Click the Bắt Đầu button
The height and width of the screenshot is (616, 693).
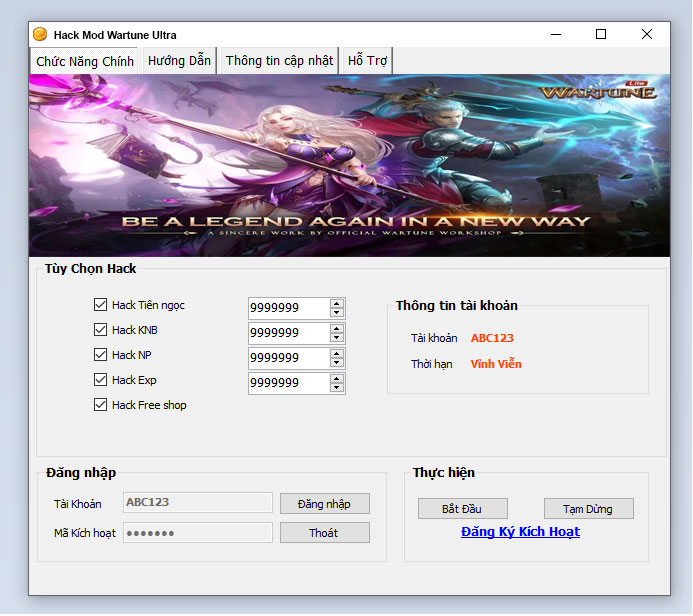point(462,509)
